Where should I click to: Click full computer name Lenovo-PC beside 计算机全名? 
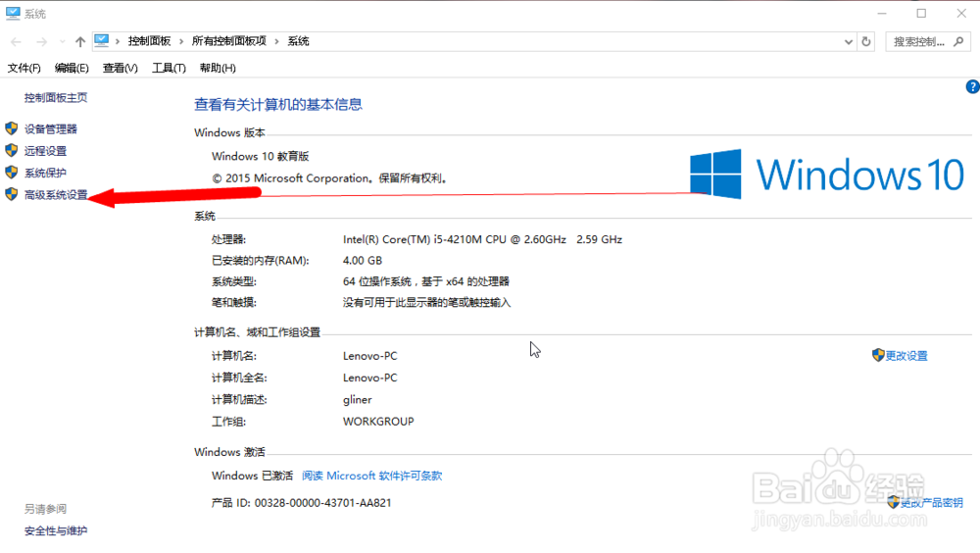pyautogui.click(x=370, y=377)
